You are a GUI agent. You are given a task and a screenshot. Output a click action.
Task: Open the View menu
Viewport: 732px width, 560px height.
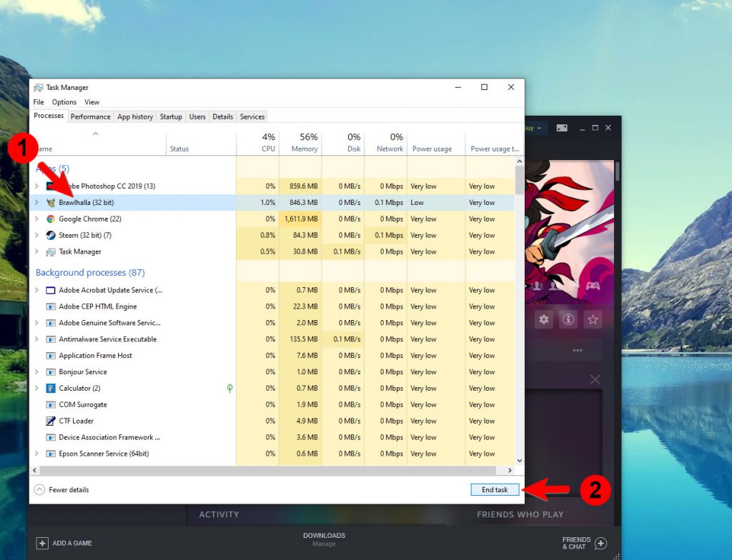91,102
